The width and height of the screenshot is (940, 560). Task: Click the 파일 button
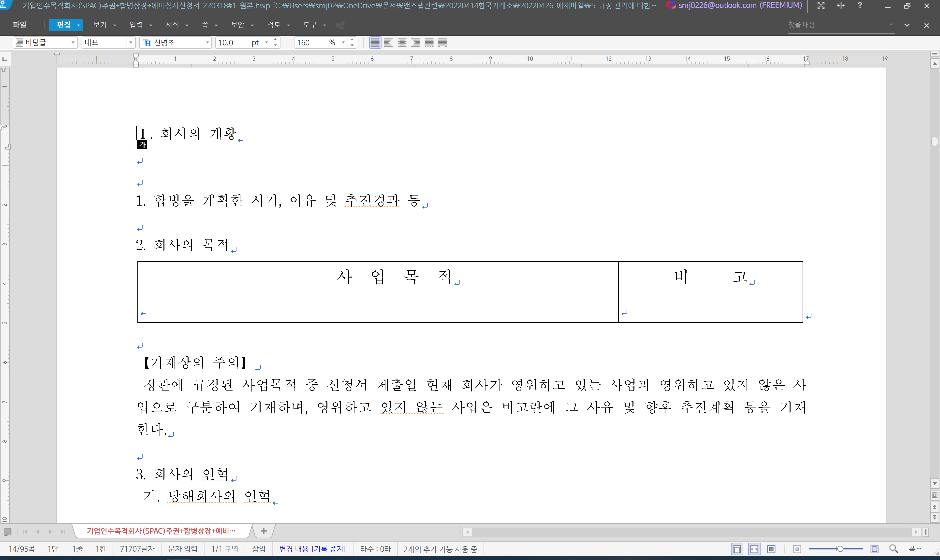coord(20,25)
